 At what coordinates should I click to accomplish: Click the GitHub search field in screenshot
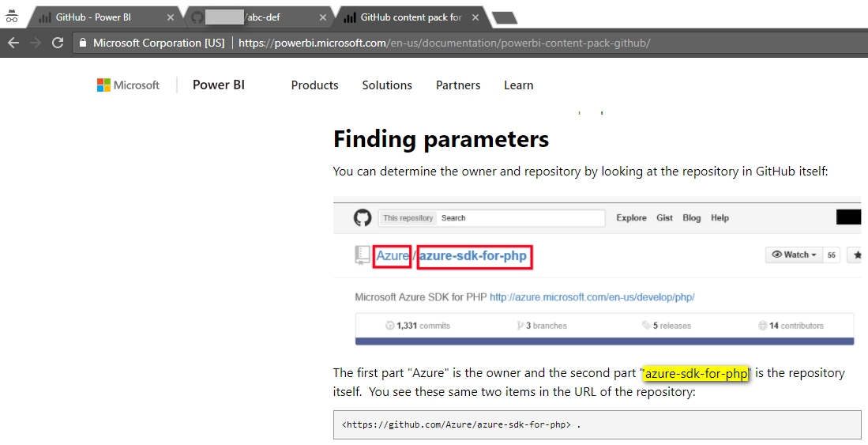click(521, 218)
